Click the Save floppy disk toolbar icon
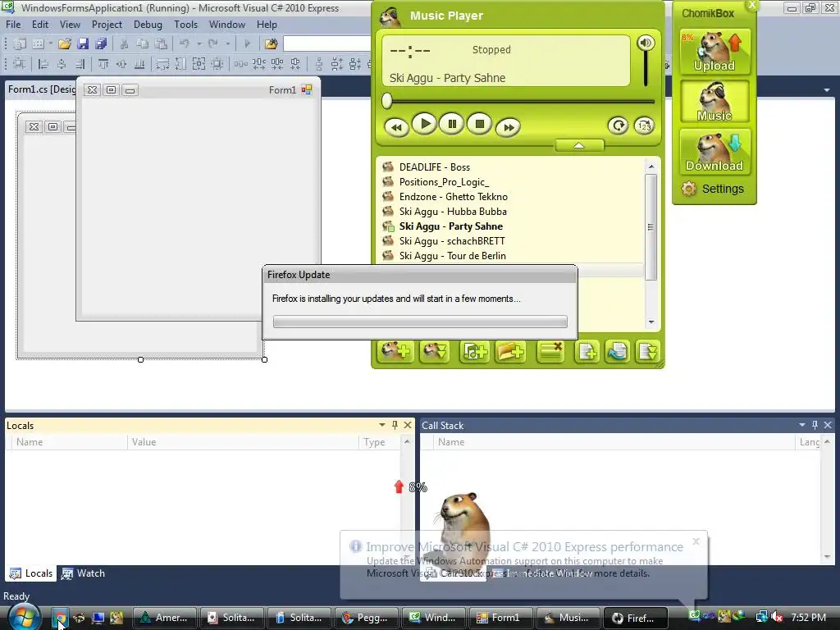 [x=83, y=43]
